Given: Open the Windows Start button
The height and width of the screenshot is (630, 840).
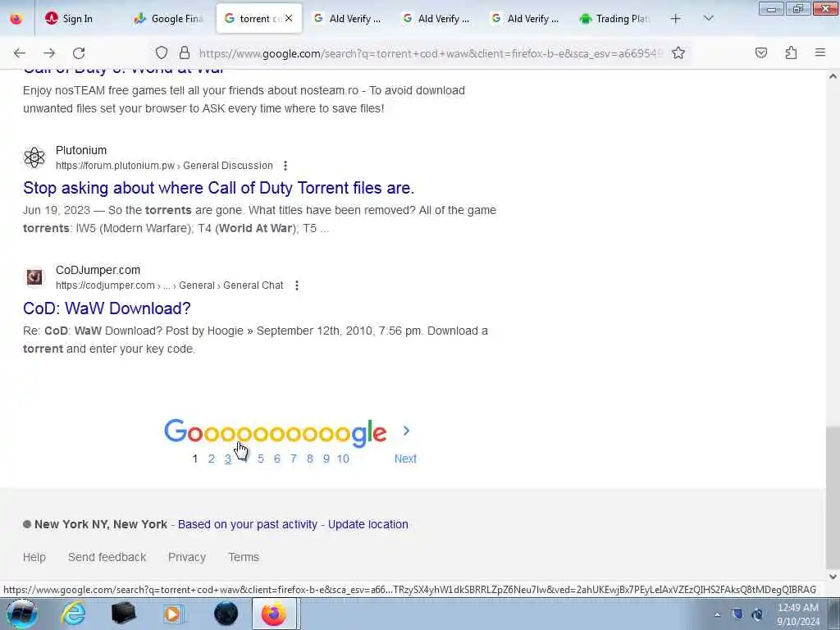Looking at the screenshot, I should tap(21, 614).
